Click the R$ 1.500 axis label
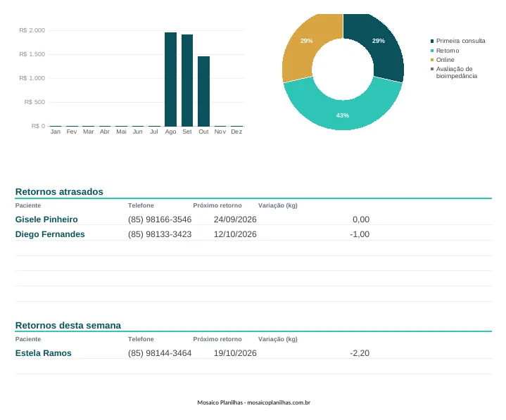Image resolution: width=506 pixels, height=420 pixels. tap(32, 54)
